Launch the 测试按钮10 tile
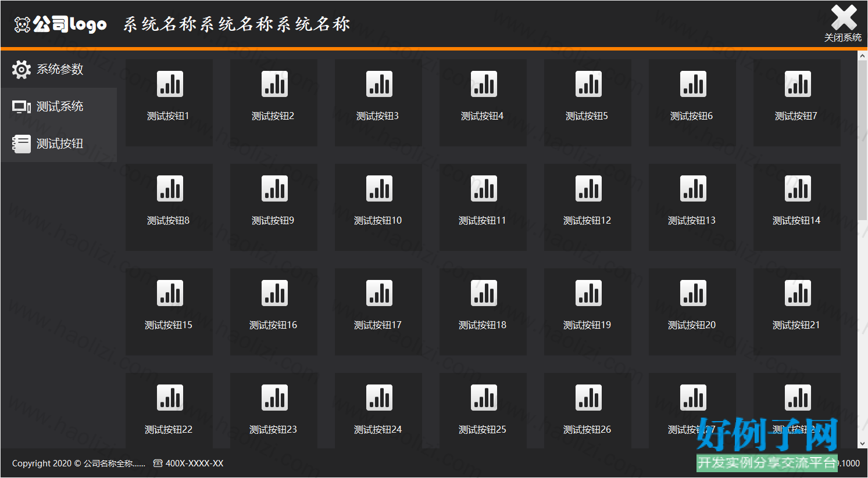Viewport: 868px width, 478px height. point(378,207)
